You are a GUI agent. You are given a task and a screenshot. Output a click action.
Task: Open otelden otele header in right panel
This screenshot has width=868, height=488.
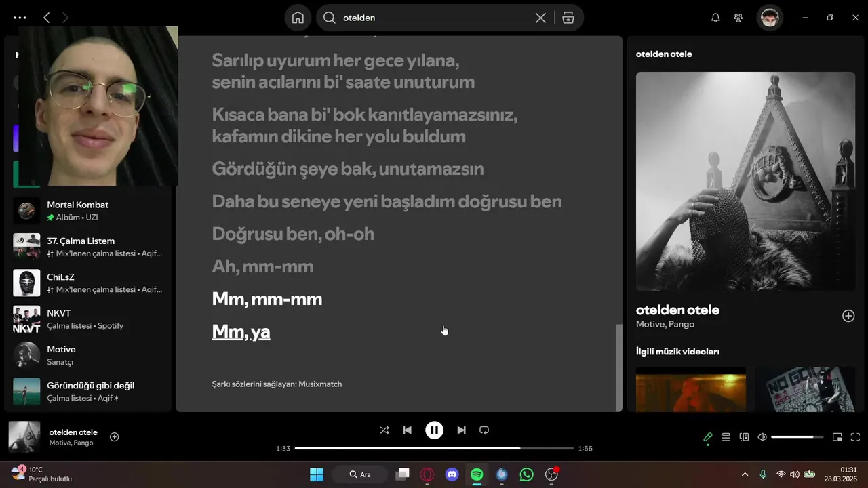(x=664, y=54)
